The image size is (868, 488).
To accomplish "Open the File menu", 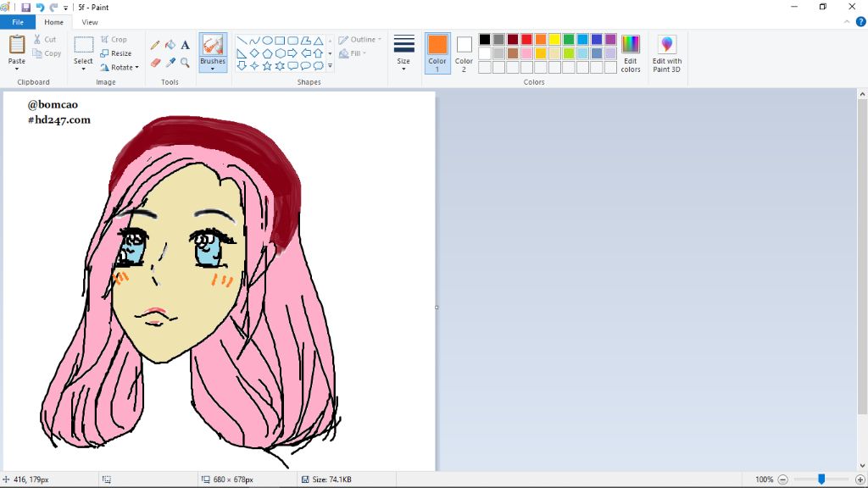I will coord(18,22).
